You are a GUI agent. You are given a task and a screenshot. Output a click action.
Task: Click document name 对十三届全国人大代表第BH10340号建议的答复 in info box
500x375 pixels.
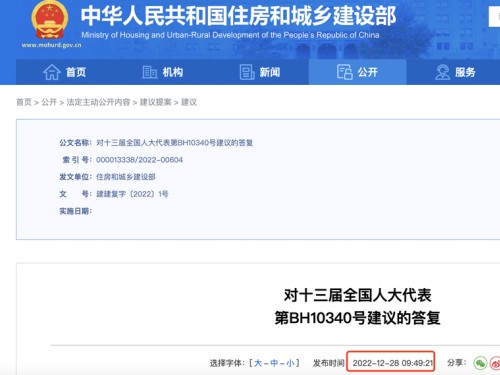click(x=175, y=143)
